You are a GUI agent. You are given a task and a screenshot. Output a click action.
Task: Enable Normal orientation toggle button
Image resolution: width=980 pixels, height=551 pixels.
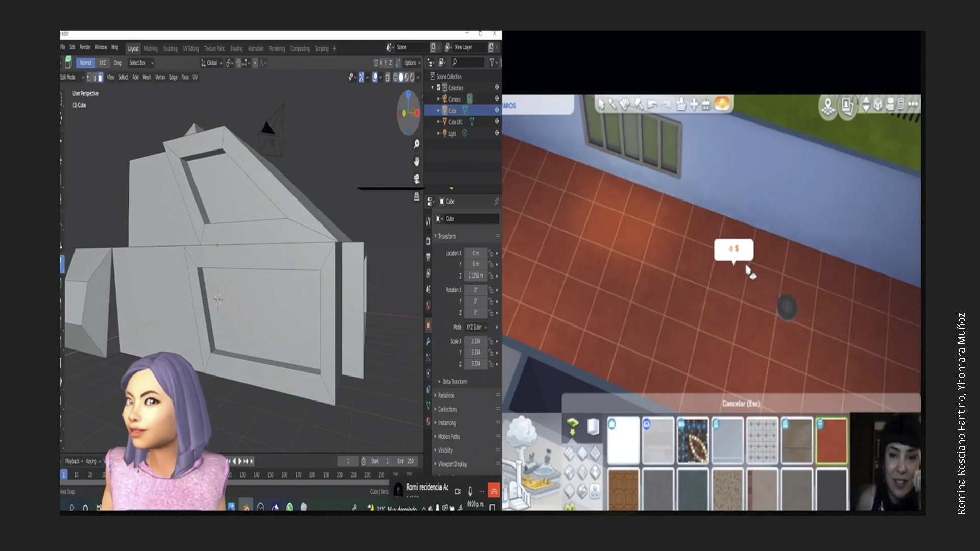tap(85, 63)
